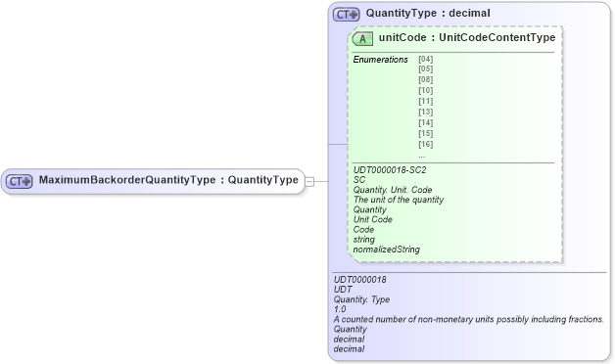The height and width of the screenshot is (364, 615).
Task: Click the 'A counted number of non-monetary units' description
Action: pos(469,319)
